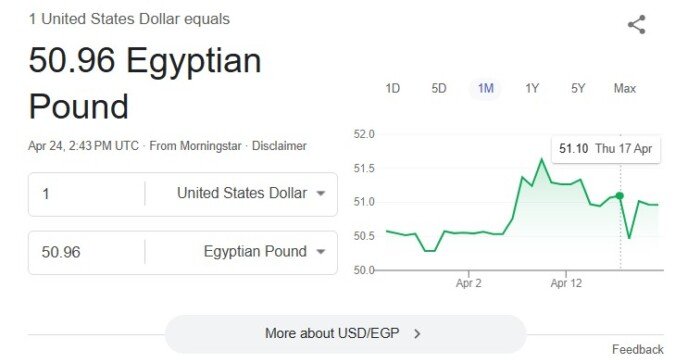Click the green data point on the chart
This screenshot has width=700, height=363.
[620, 196]
